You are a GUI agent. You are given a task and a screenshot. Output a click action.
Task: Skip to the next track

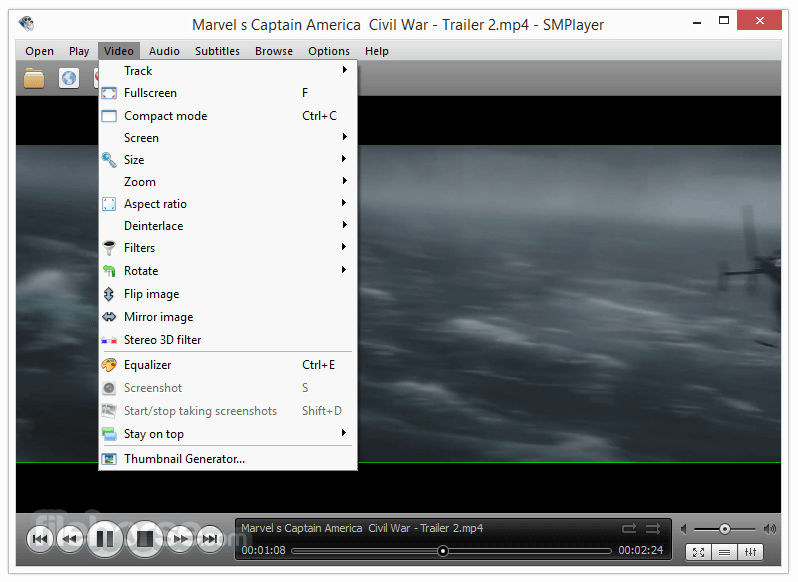pyautogui.click(x=210, y=539)
